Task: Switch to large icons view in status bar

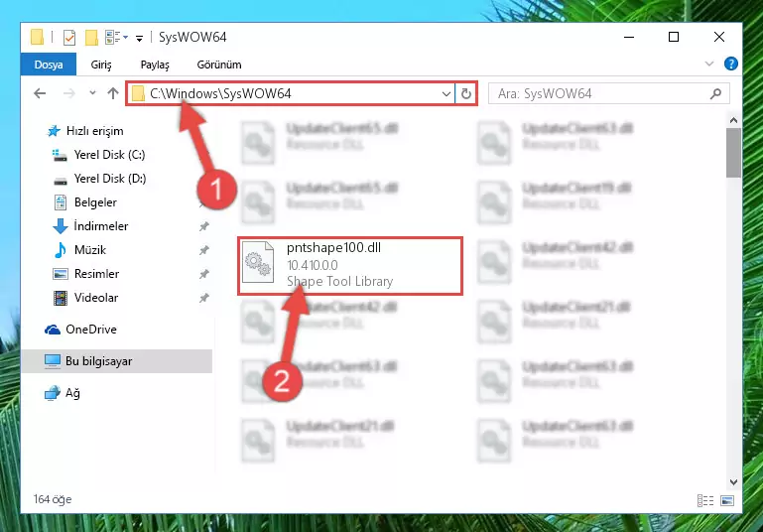Action: tap(727, 500)
